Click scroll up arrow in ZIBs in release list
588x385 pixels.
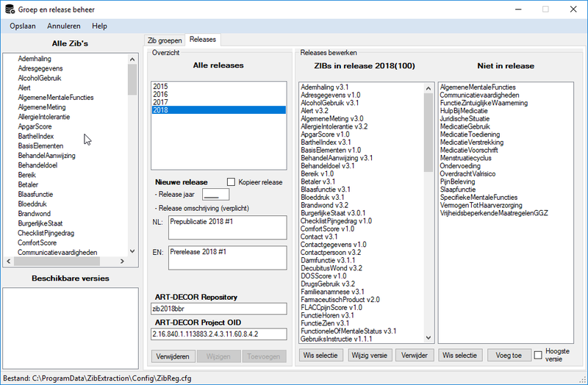coord(429,88)
